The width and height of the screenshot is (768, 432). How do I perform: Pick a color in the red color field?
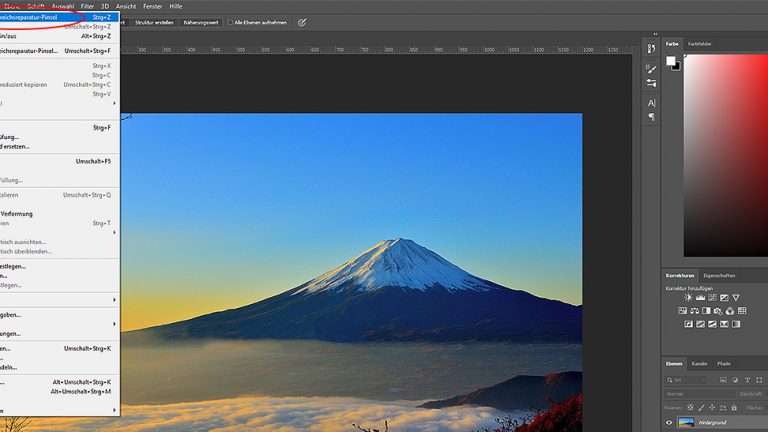726,155
